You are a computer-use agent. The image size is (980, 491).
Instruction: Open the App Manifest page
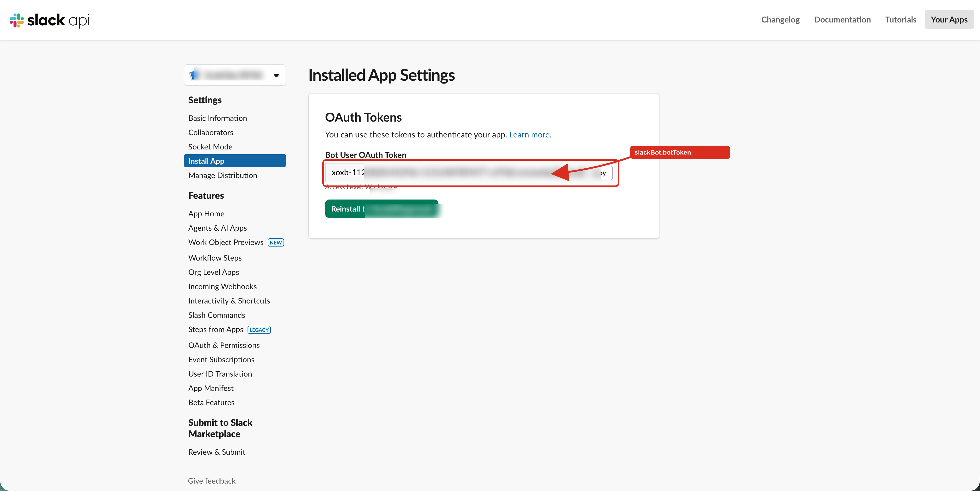point(211,388)
